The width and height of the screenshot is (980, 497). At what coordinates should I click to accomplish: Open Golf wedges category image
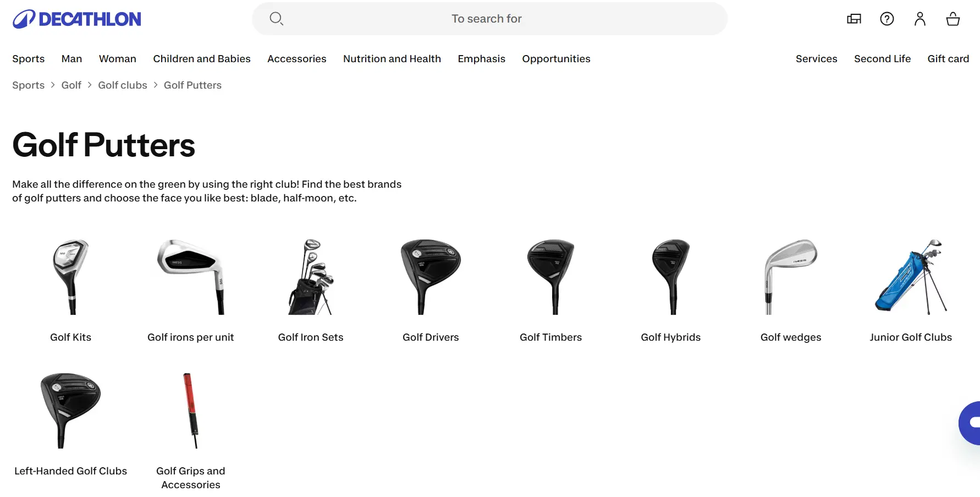[791, 277]
